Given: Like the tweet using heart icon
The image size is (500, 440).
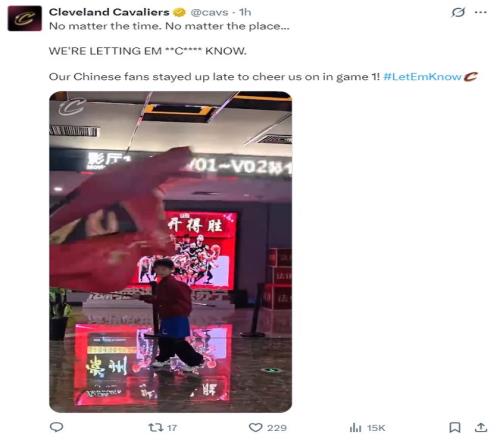Looking at the screenshot, I should (256, 427).
